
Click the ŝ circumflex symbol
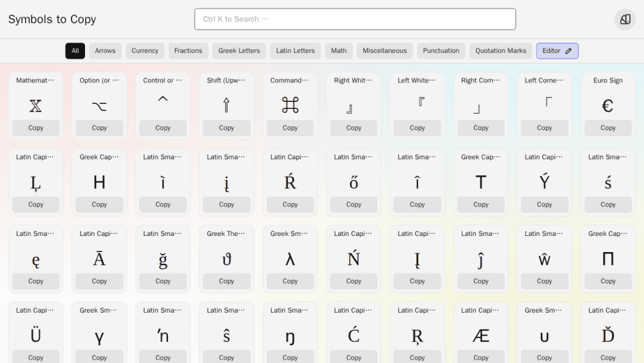[226, 335]
